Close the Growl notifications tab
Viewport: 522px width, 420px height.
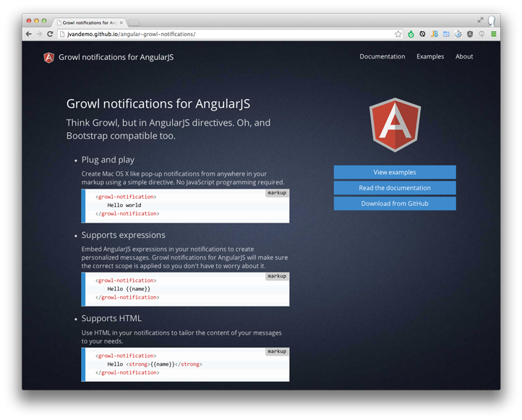(121, 22)
